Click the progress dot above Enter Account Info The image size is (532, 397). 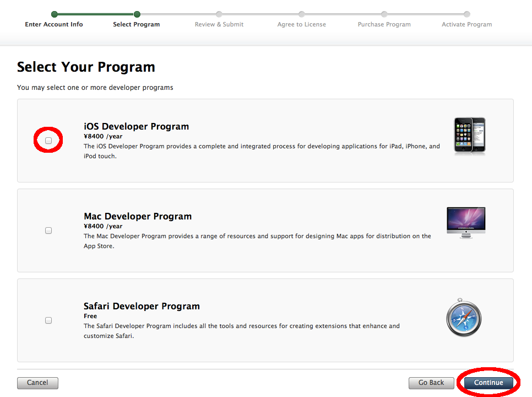click(x=55, y=14)
